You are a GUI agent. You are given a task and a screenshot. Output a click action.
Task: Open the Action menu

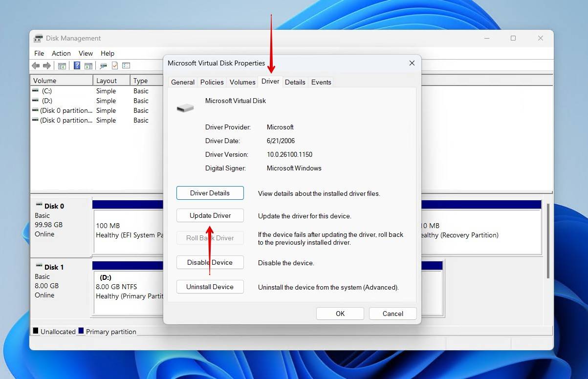pyautogui.click(x=61, y=53)
